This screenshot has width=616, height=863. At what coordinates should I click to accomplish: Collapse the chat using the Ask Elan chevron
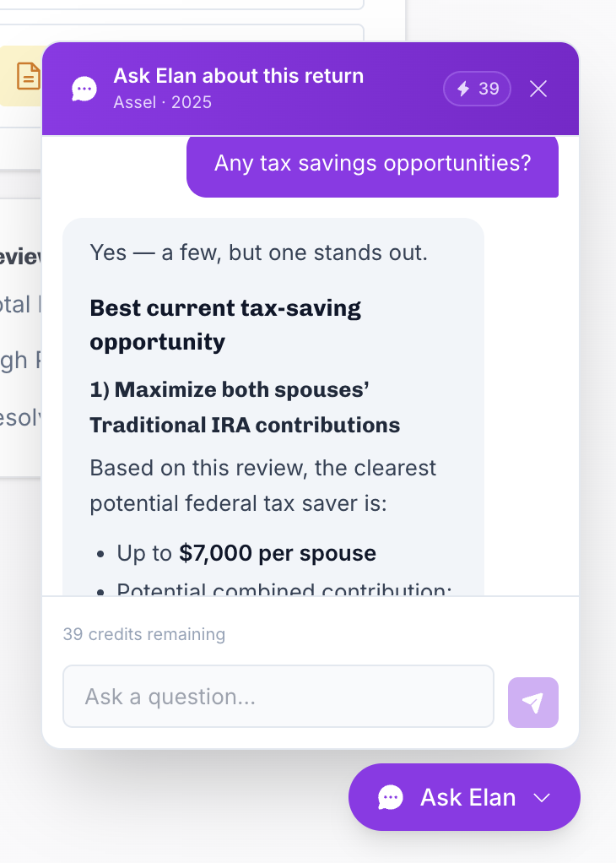tap(542, 797)
